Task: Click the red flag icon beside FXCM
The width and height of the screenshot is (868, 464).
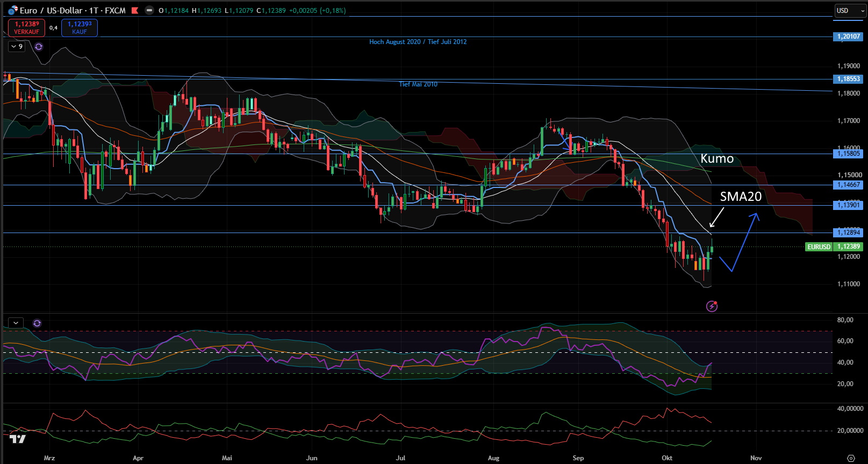Action: click(x=135, y=10)
